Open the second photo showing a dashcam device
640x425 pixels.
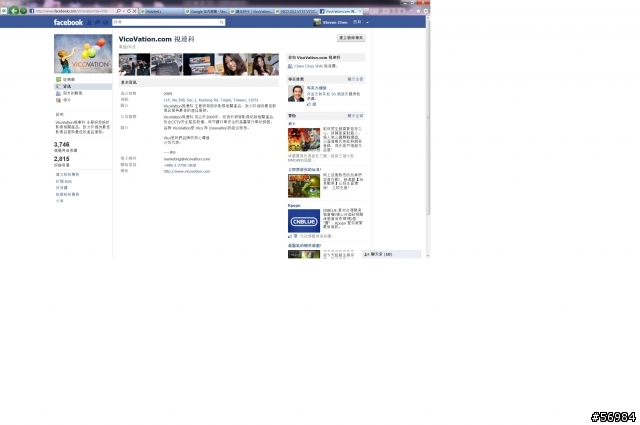pyautogui.click(x=167, y=65)
